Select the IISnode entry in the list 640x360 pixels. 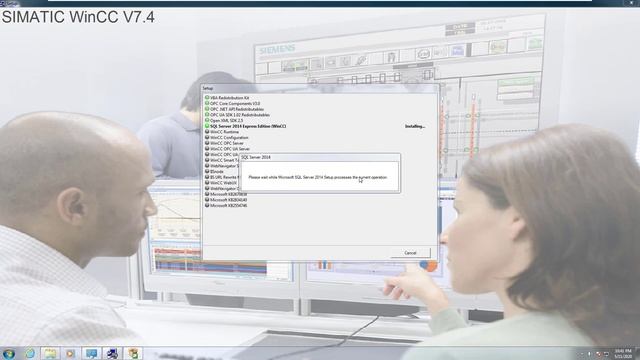click(x=217, y=172)
